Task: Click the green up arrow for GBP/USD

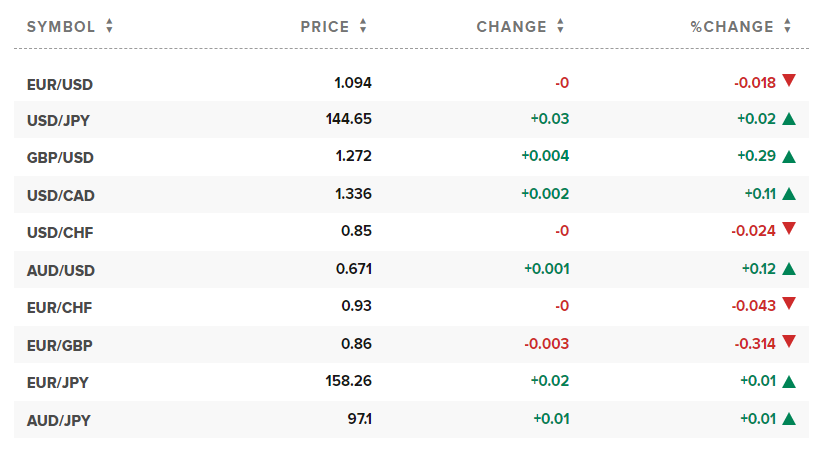Action: tap(789, 157)
